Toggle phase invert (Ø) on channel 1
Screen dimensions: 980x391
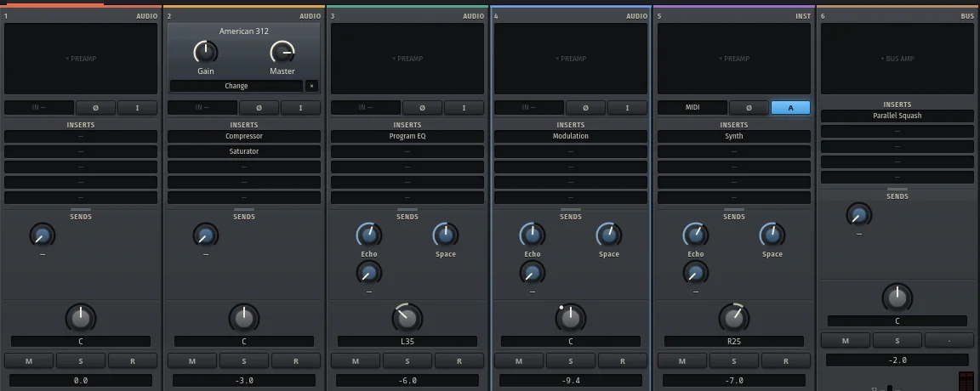coord(95,107)
